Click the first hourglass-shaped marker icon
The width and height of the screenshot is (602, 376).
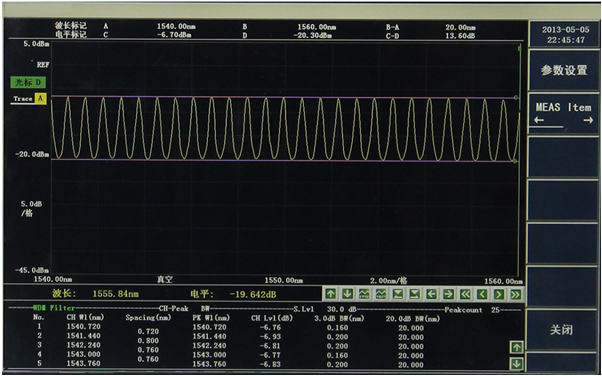pyautogui.click(x=398, y=295)
